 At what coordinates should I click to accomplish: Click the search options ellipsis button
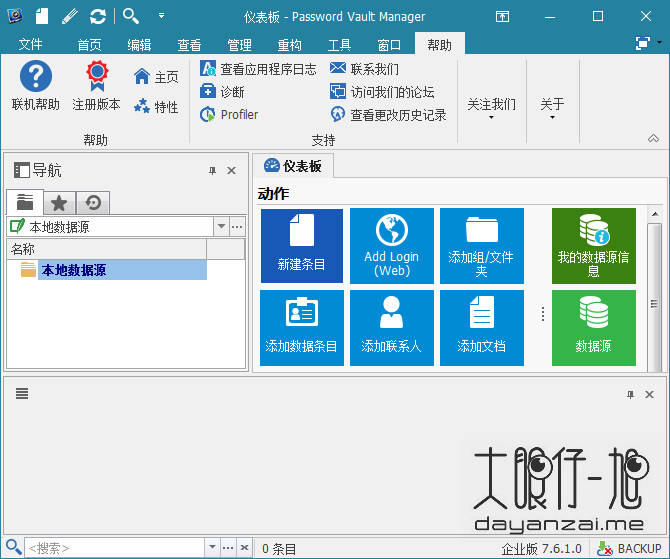pyautogui.click(x=228, y=547)
